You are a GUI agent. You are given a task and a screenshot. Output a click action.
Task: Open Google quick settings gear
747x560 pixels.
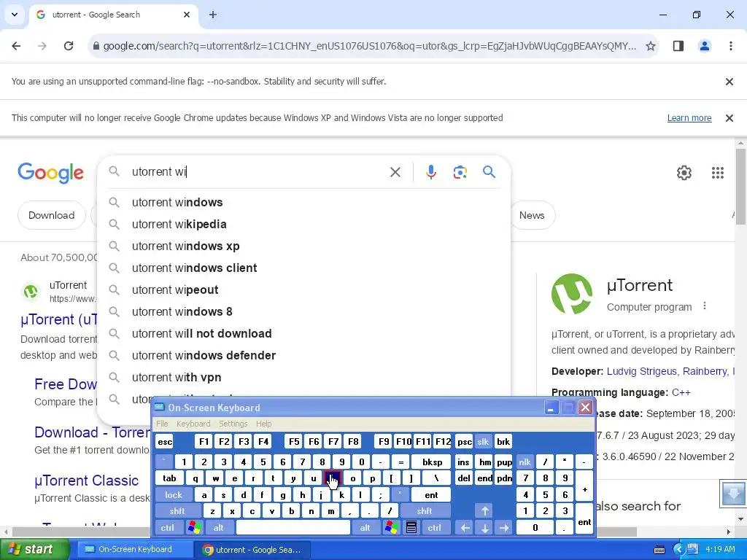click(x=684, y=172)
